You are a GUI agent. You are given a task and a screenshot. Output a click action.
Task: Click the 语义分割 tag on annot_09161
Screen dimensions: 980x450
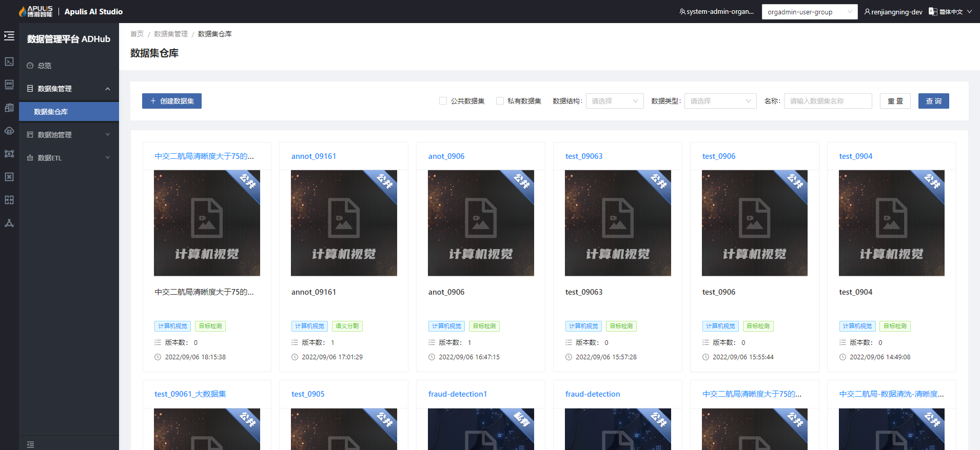[347, 326]
